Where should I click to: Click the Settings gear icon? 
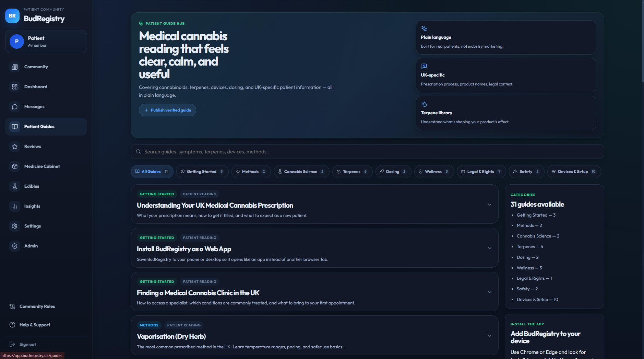[15, 226]
